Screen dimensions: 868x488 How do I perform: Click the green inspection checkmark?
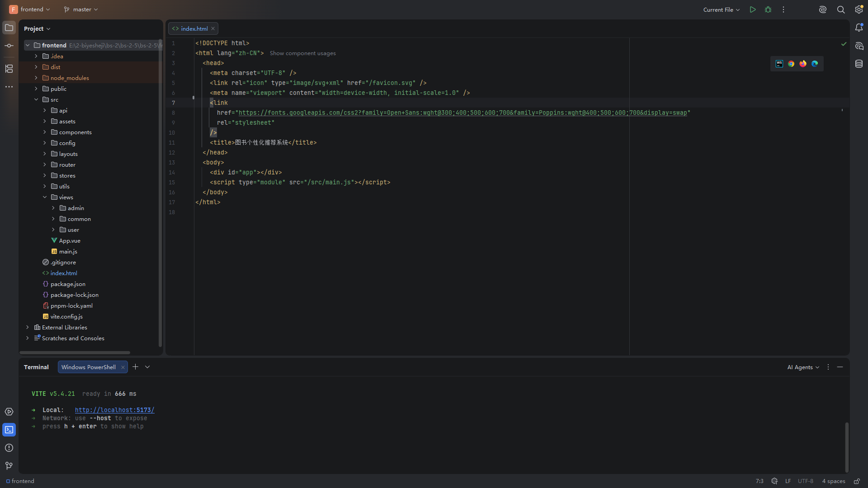(844, 44)
